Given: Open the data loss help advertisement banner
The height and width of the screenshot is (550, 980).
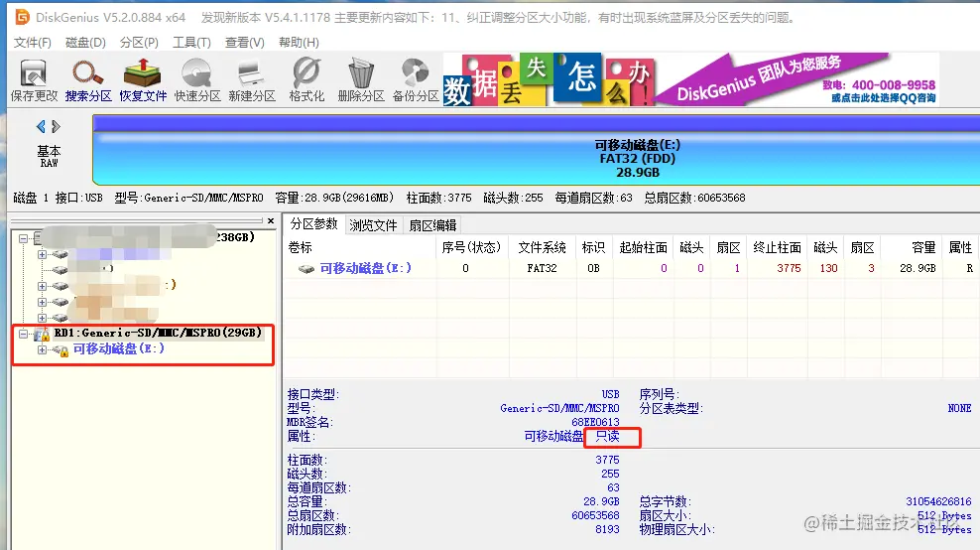Looking at the screenshot, I should point(690,79).
